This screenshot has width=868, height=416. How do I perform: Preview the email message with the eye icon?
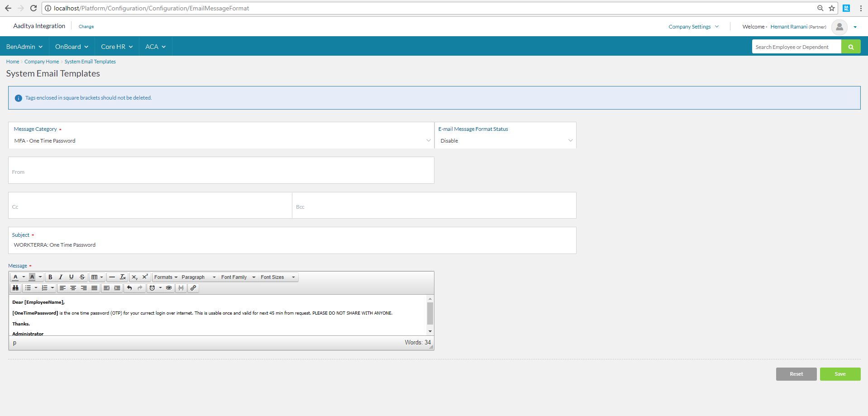point(169,288)
